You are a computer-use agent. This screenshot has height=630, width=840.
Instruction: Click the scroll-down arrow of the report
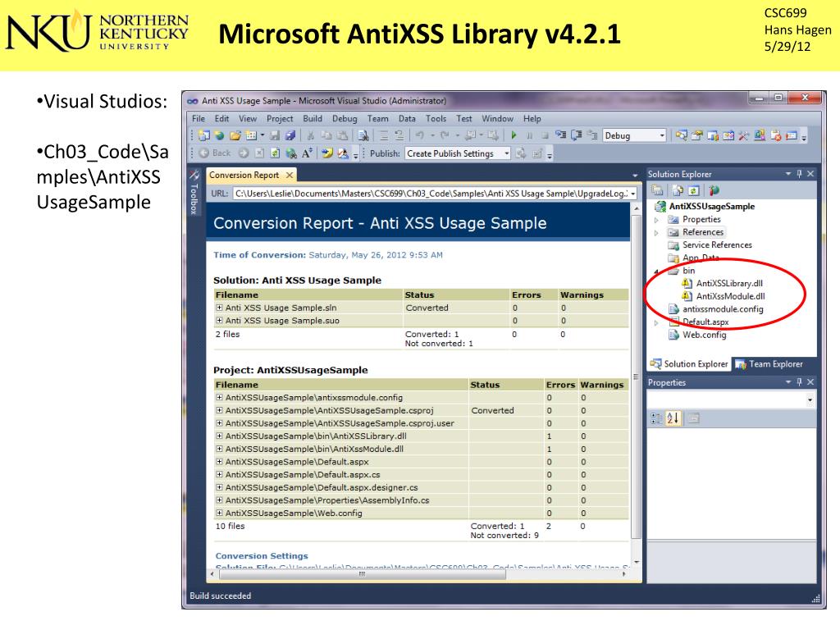(x=637, y=562)
